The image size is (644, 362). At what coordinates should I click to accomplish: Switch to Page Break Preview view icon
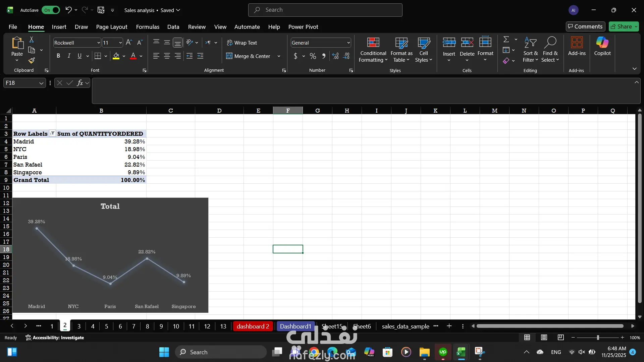(x=560, y=338)
